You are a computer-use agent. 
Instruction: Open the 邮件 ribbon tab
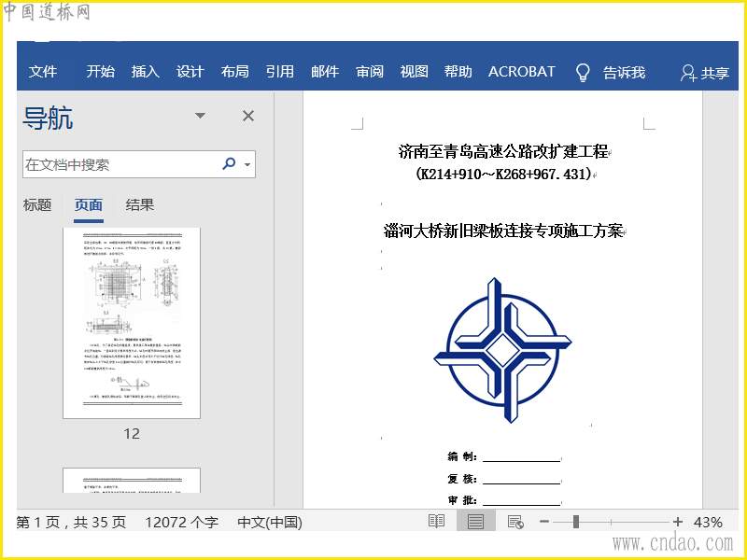coord(325,72)
